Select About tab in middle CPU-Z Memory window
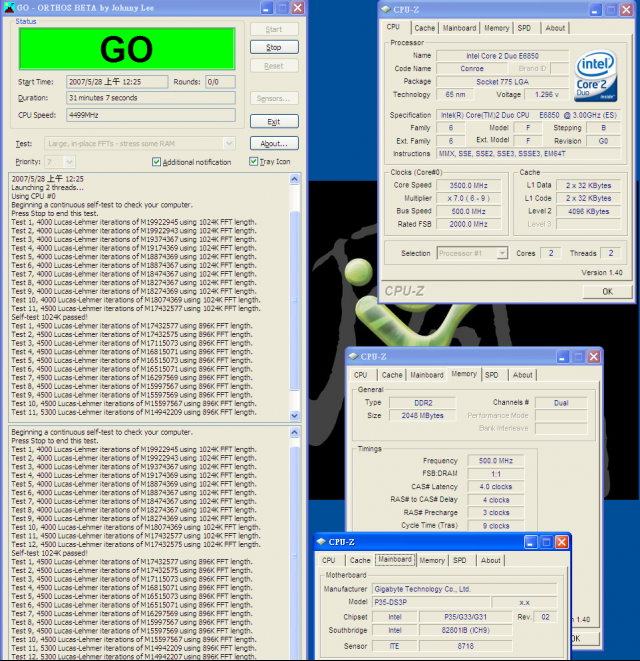640x661 pixels. (x=522, y=375)
